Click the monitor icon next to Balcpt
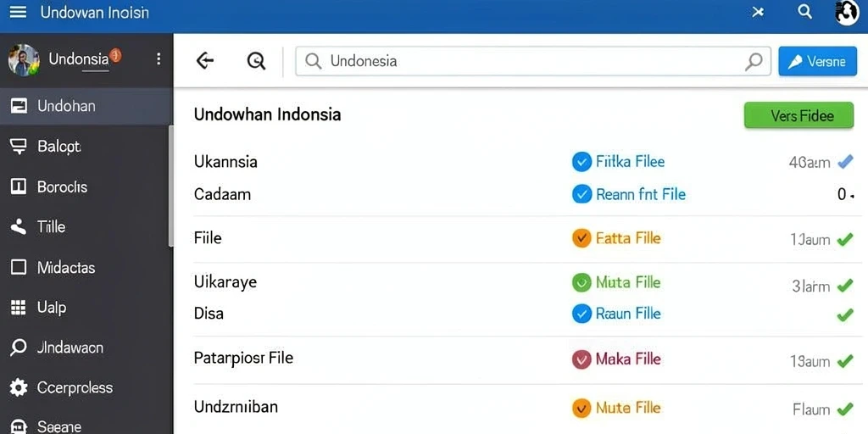This screenshot has width=868, height=434. 19,147
